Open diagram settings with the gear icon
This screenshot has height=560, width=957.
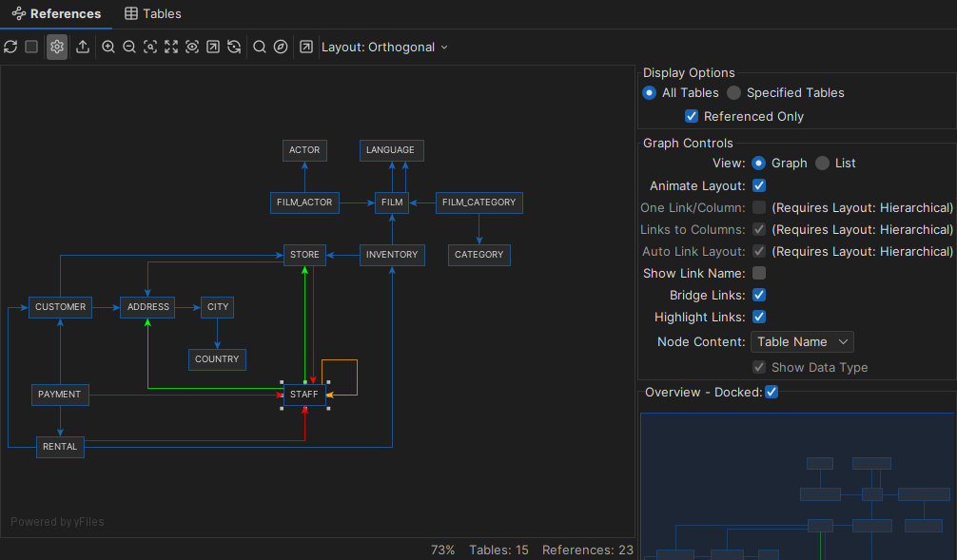56,47
